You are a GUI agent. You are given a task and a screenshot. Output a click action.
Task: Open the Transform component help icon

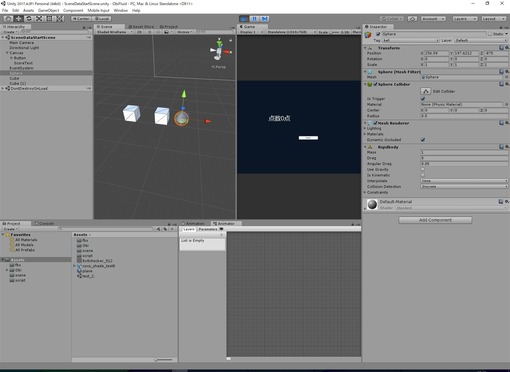pyautogui.click(x=501, y=48)
